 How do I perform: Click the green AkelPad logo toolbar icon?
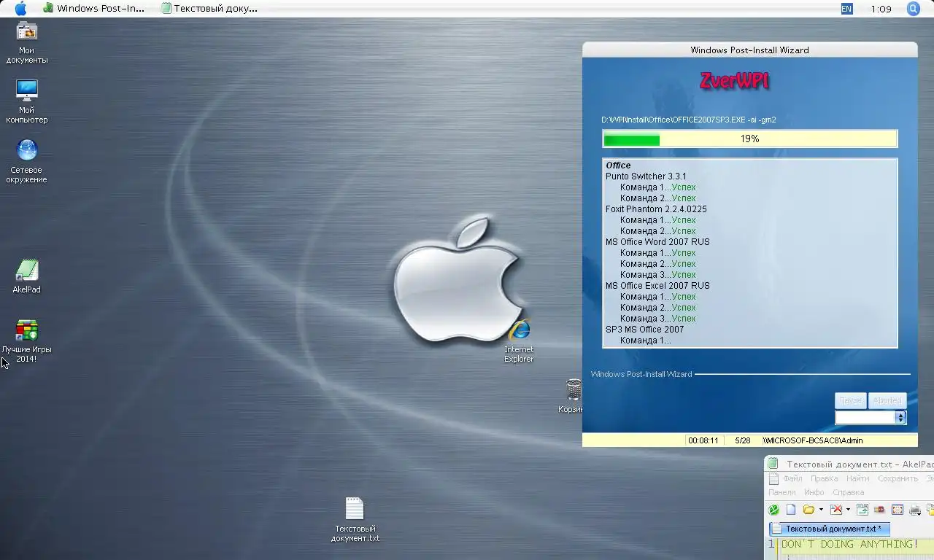(x=773, y=510)
